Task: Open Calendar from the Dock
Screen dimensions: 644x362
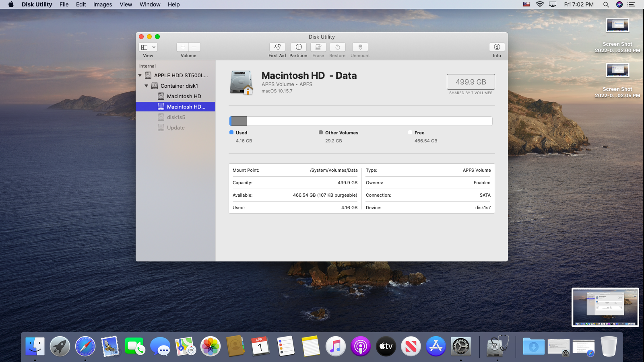Action: (260, 346)
